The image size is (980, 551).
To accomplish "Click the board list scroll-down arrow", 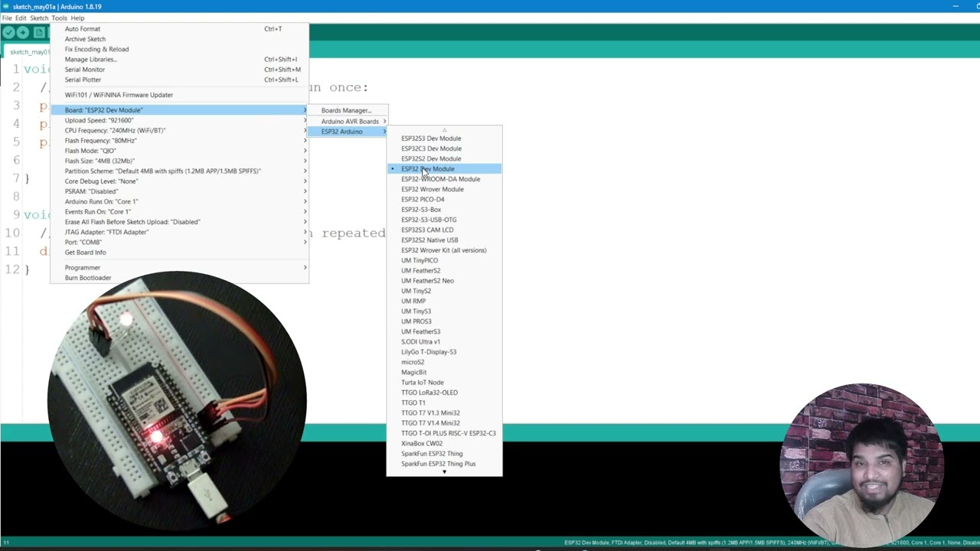I will [x=444, y=472].
